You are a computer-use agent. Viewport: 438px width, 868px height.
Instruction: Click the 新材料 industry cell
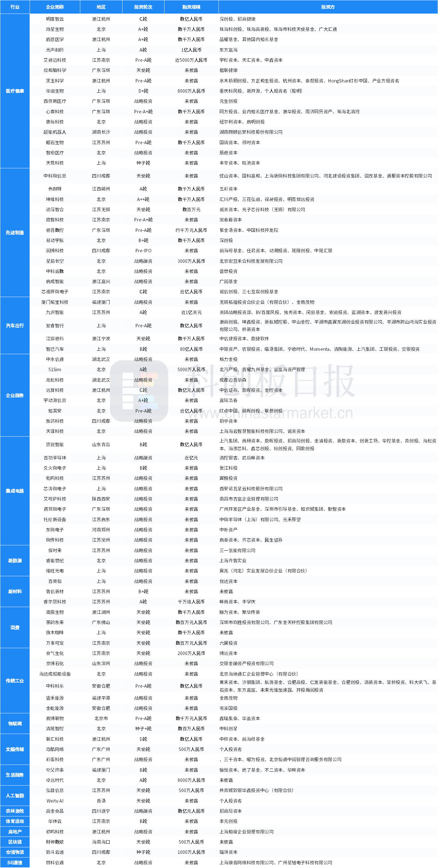(x=15, y=591)
